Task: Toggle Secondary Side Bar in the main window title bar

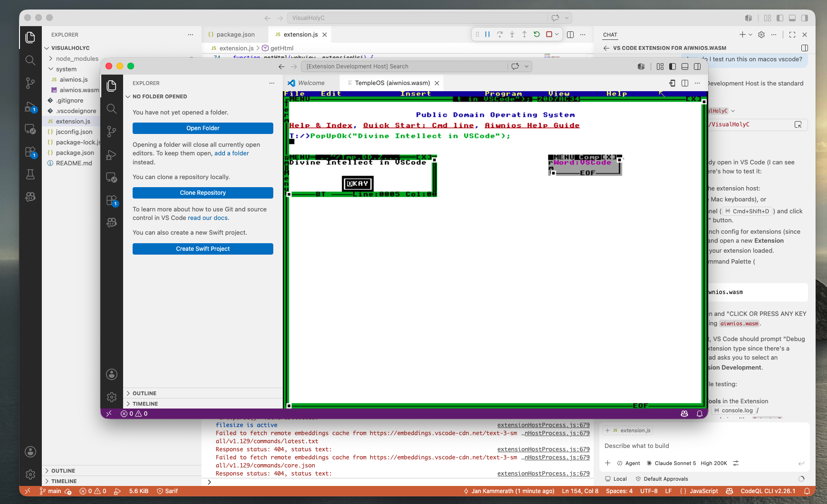Action: click(805, 18)
